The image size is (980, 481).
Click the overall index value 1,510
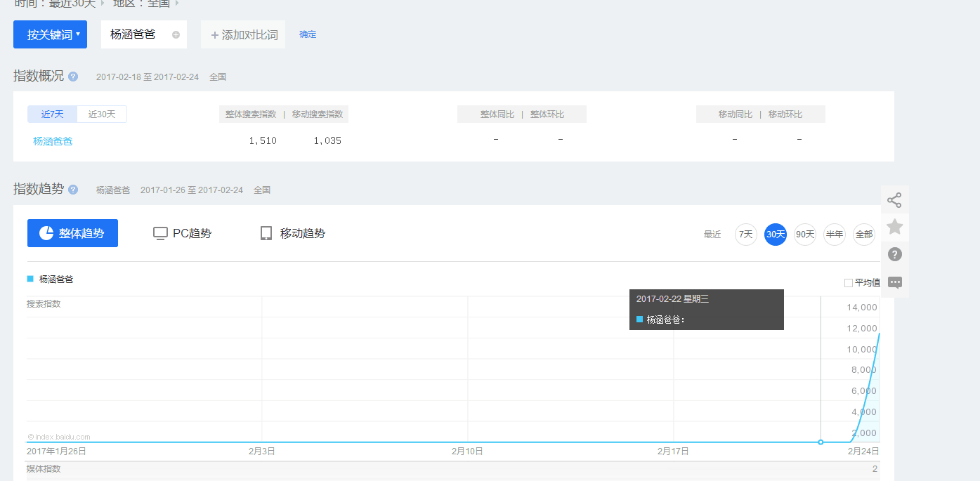pyautogui.click(x=263, y=140)
